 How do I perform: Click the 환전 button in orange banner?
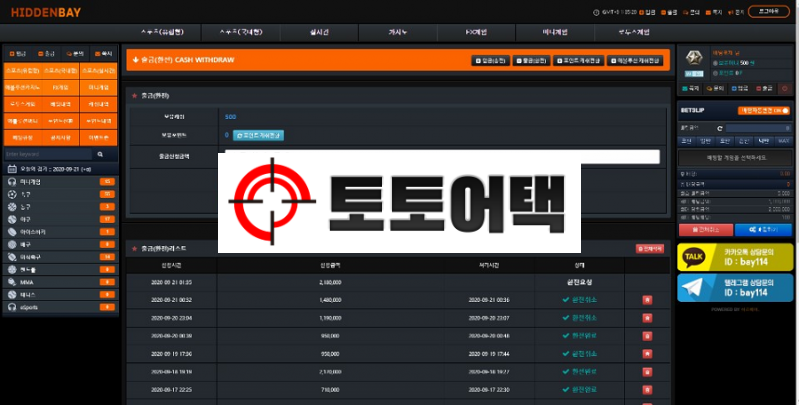[531, 61]
